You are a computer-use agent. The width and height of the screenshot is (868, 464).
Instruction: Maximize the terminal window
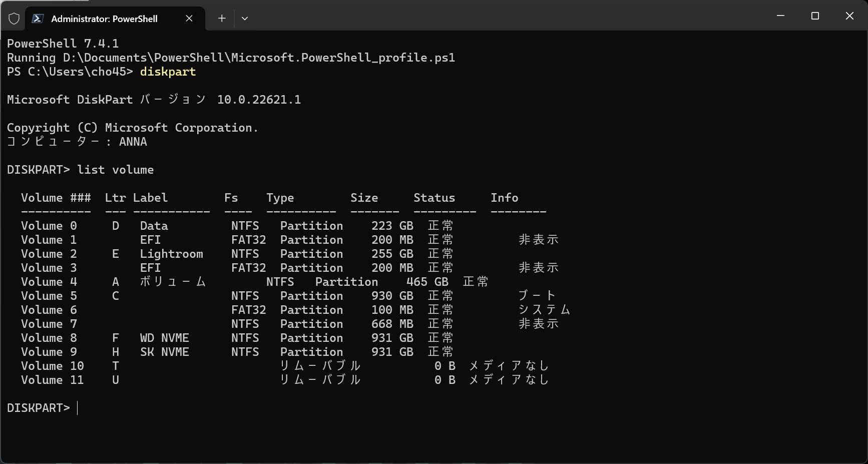[815, 16]
